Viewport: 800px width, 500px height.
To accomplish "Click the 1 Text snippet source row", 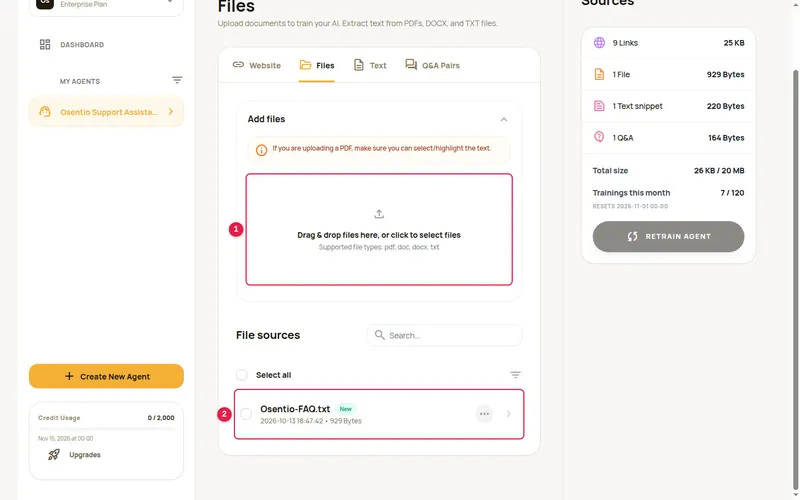I will click(x=668, y=106).
